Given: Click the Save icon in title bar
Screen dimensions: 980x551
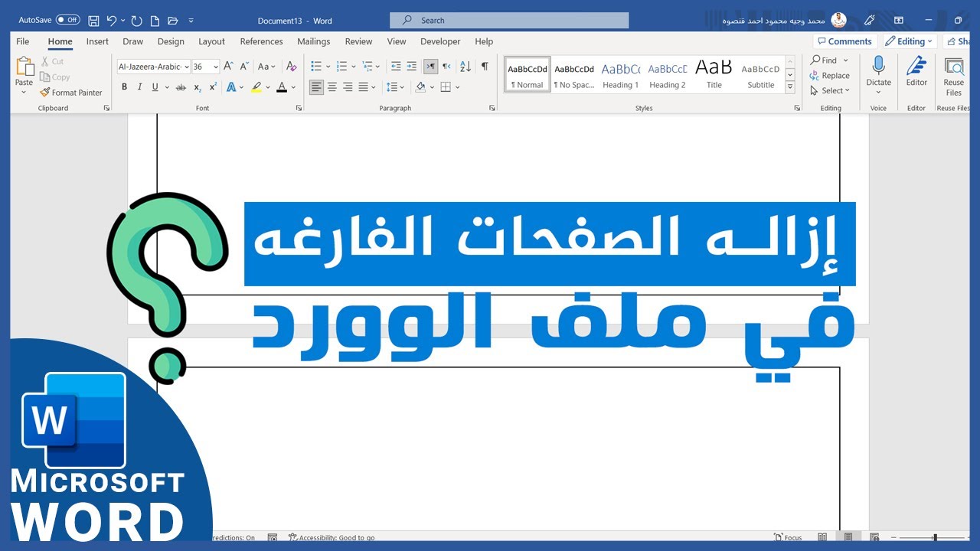Looking at the screenshot, I should (93, 21).
